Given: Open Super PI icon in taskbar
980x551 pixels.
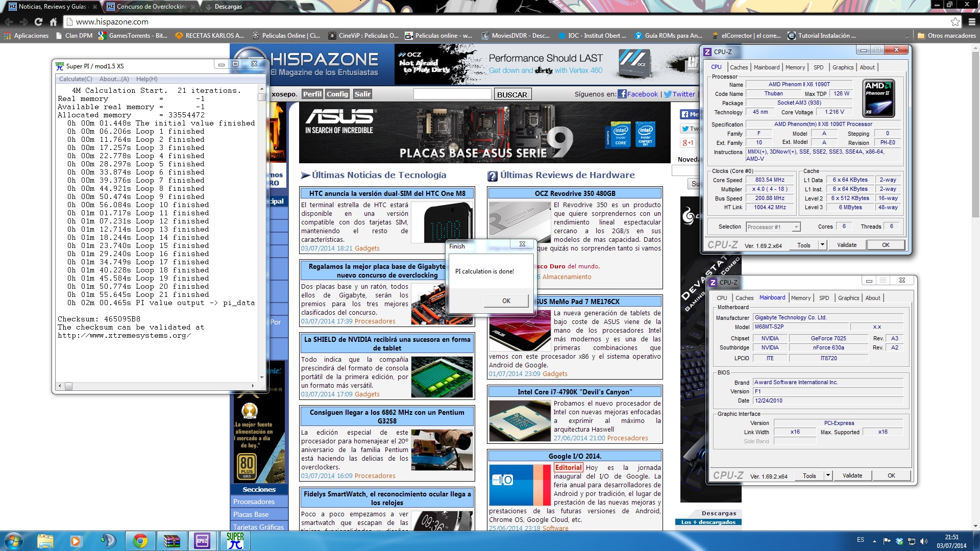Looking at the screenshot, I should click(x=235, y=541).
